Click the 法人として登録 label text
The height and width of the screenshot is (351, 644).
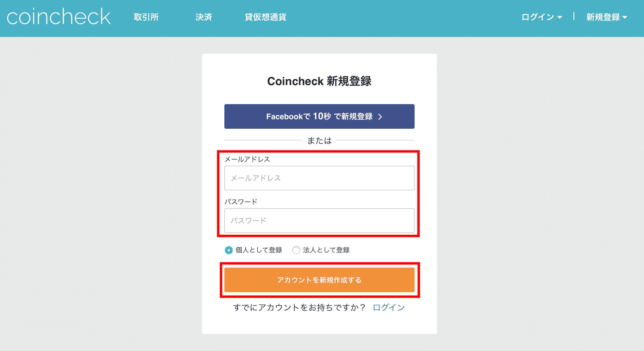tap(326, 250)
